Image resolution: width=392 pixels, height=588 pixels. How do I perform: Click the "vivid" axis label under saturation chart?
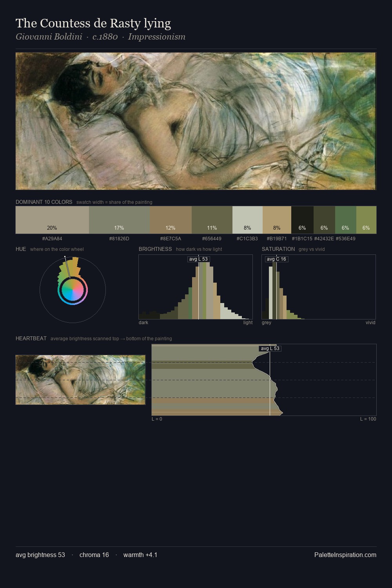(x=370, y=323)
